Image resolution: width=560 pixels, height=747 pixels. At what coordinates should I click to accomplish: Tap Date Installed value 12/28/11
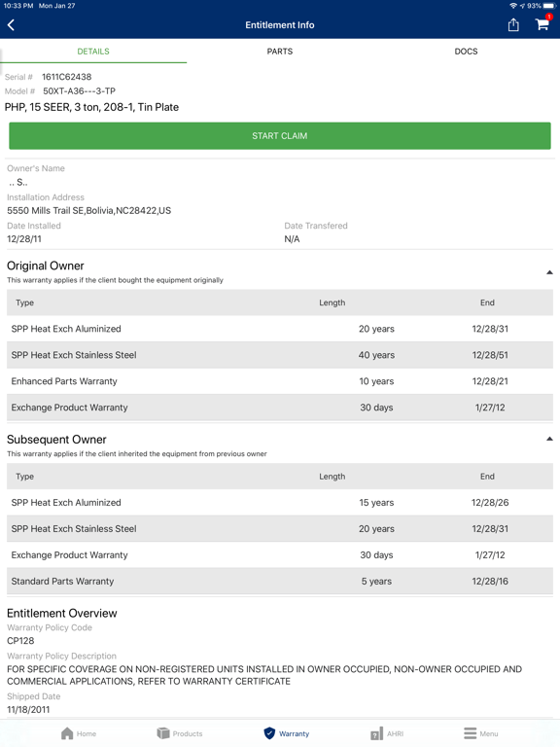tap(23, 239)
